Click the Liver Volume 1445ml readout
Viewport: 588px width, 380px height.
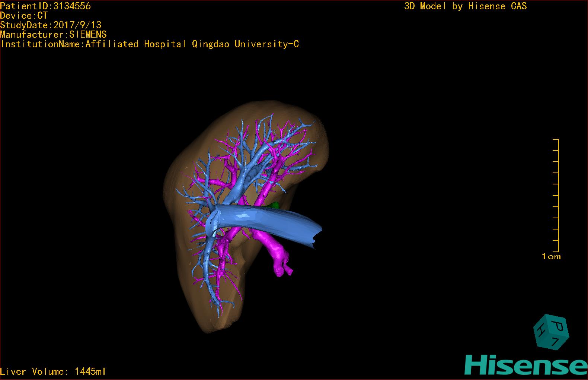[53, 371]
